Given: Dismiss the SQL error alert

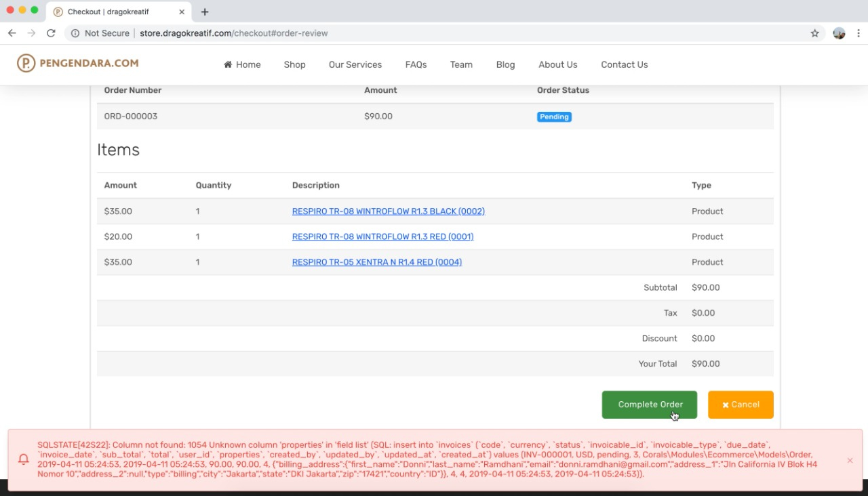Looking at the screenshot, I should click(x=850, y=461).
